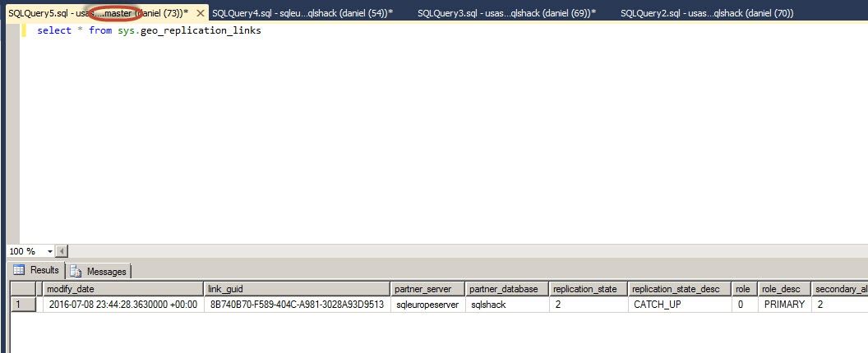Viewport: 868px width, 353px height.
Task: Click the 2016-07-08 23:44:28 date cell
Action: tap(123, 305)
